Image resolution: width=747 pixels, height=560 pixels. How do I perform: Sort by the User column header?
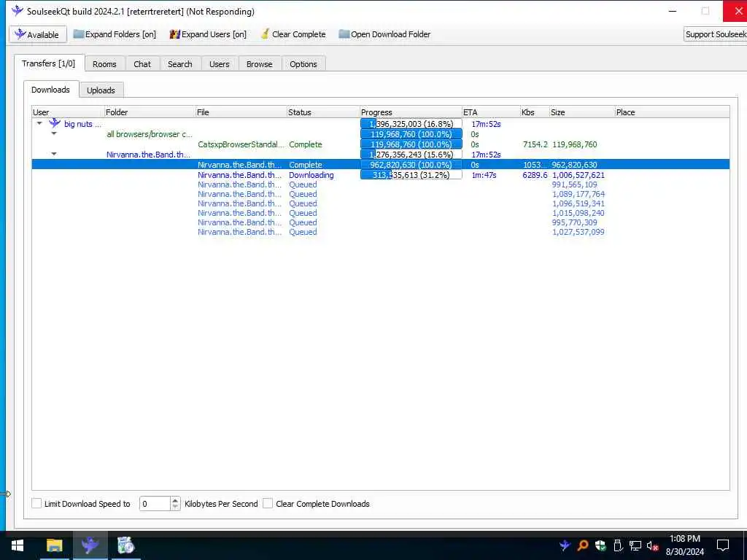point(68,112)
